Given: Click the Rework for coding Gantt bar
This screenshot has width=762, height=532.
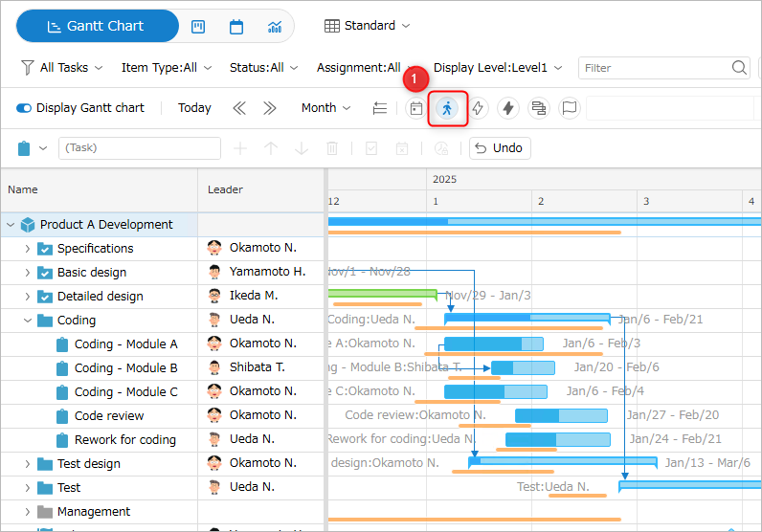Looking at the screenshot, I should click(558, 440).
